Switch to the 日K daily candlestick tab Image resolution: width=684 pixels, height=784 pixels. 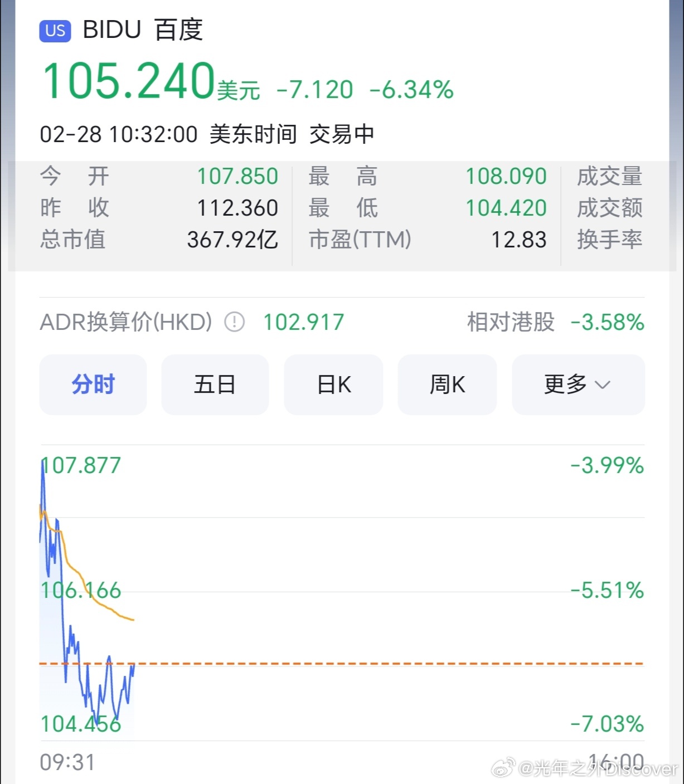[334, 384]
